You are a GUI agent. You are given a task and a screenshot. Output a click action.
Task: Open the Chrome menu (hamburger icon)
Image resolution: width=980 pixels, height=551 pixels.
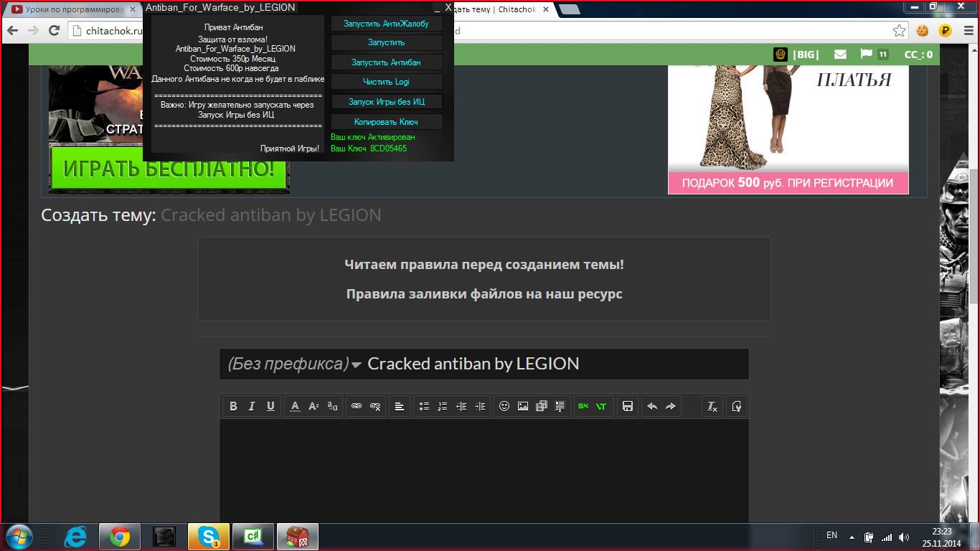tap(967, 31)
